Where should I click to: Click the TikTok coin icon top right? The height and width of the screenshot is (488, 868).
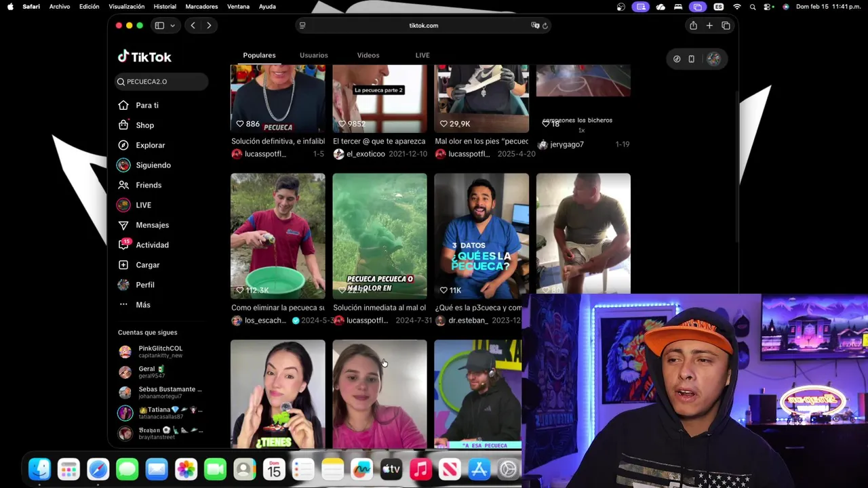click(x=677, y=59)
